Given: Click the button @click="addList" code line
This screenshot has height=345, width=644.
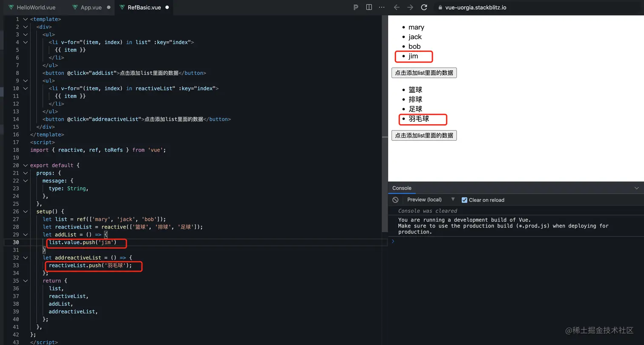Looking at the screenshot, I should (124, 73).
